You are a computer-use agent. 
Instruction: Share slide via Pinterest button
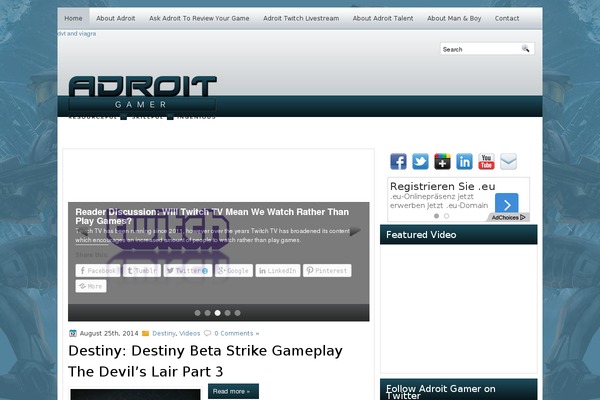coord(327,271)
